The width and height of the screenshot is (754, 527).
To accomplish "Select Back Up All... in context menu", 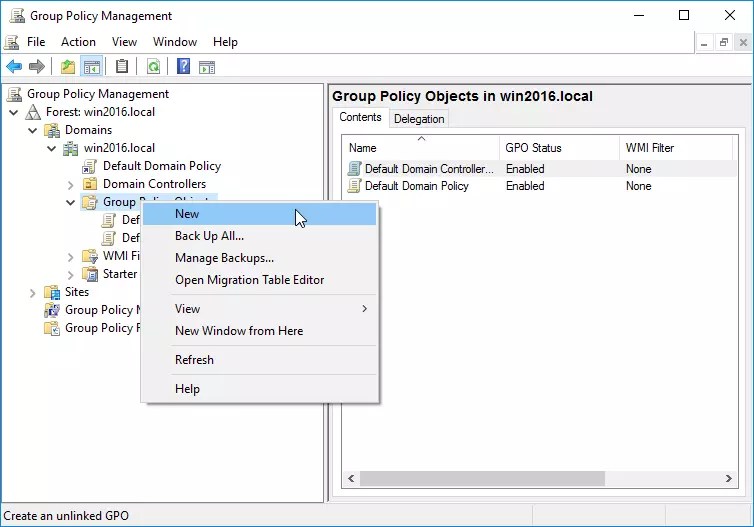I will pyautogui.click(x=260, y=236).
